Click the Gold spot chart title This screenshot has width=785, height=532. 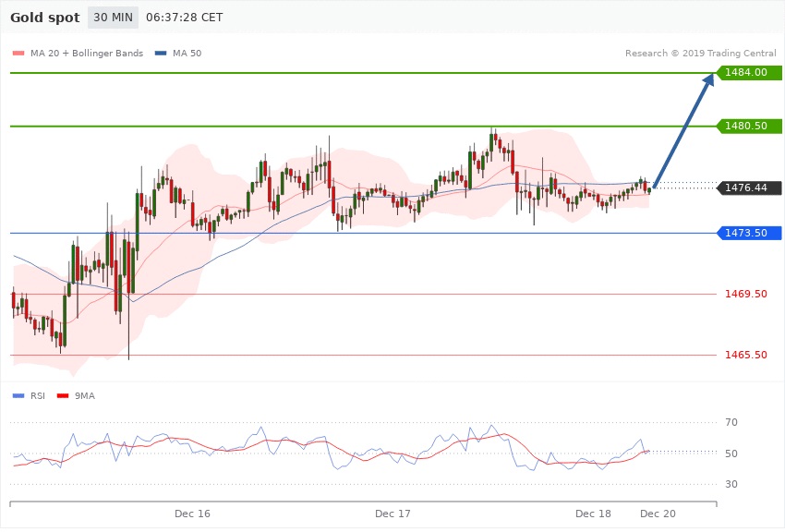click(44, 18)
